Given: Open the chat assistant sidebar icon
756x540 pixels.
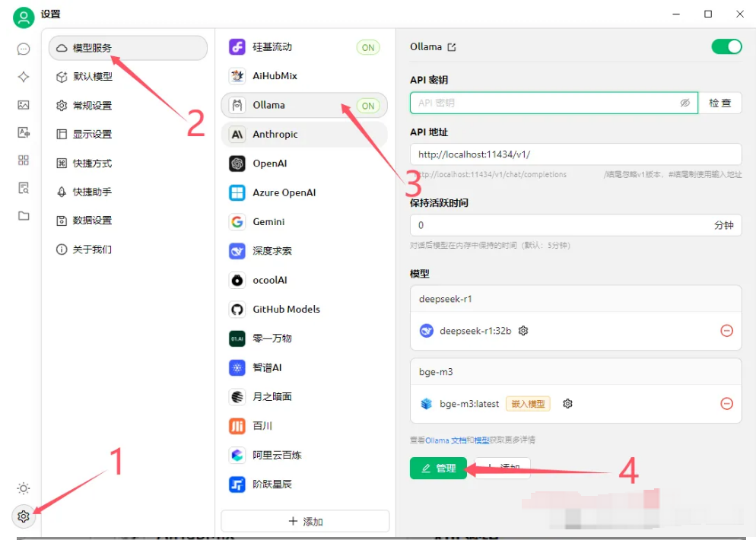Looking at the screenshot, I should [24, 49].
